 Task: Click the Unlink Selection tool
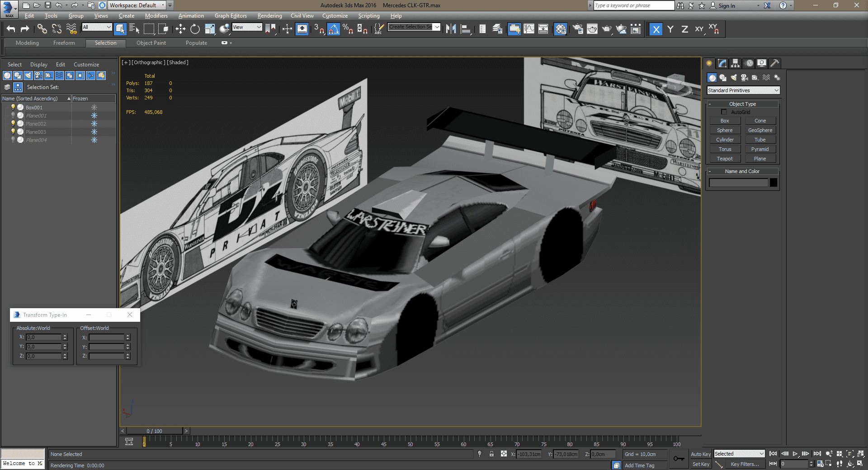coord(57,29)
